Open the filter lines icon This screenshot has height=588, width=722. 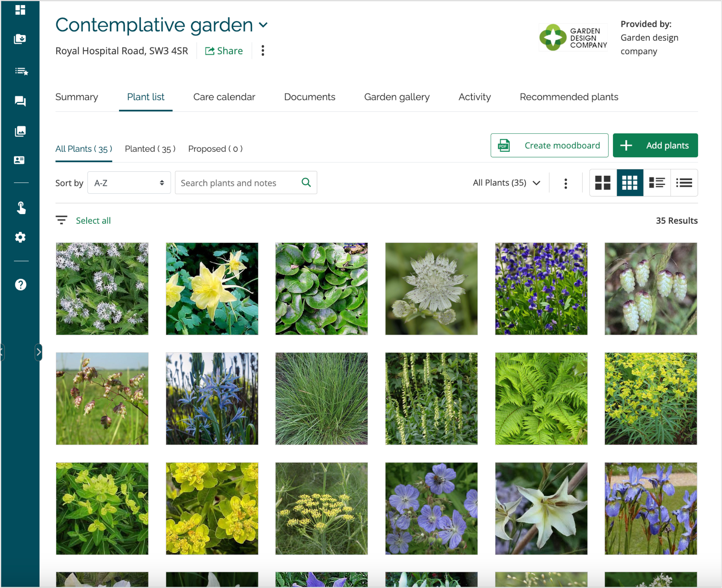pos(61,220)
